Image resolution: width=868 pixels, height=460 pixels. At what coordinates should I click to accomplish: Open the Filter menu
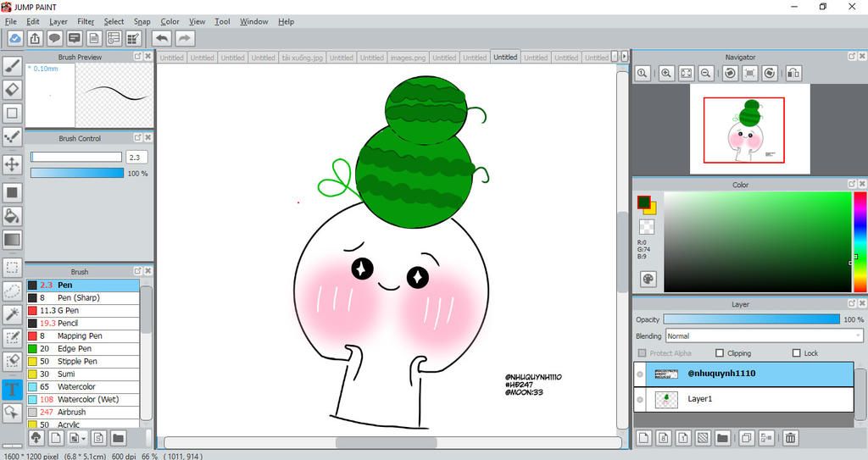(x=86, y=21)
